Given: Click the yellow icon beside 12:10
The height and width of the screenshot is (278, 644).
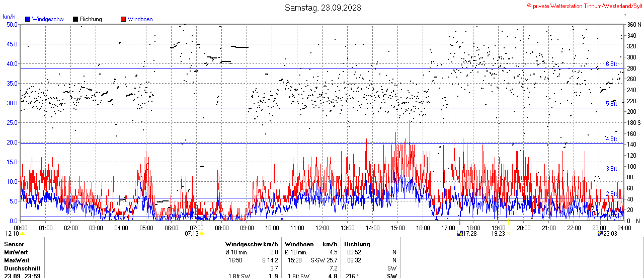Looking at the screenshot, I should (x=23, y=234).
